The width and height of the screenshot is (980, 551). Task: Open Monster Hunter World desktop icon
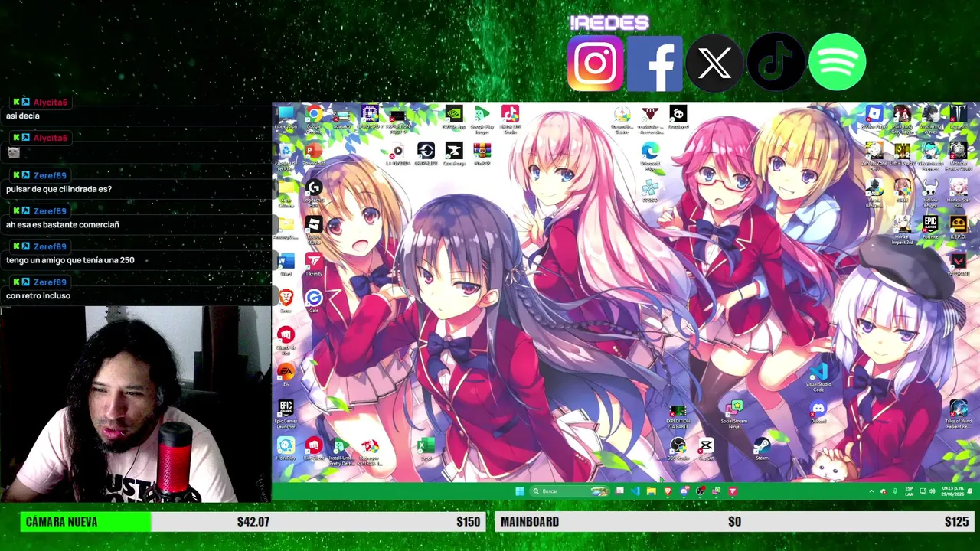[958, 155]
